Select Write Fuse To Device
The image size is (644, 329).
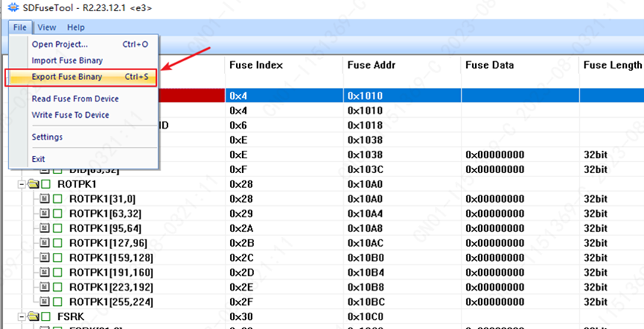coord(70,115)
